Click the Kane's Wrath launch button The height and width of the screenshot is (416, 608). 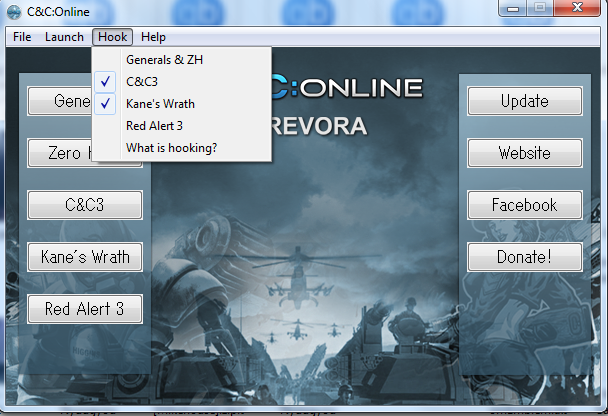click(x=85, y=257)
